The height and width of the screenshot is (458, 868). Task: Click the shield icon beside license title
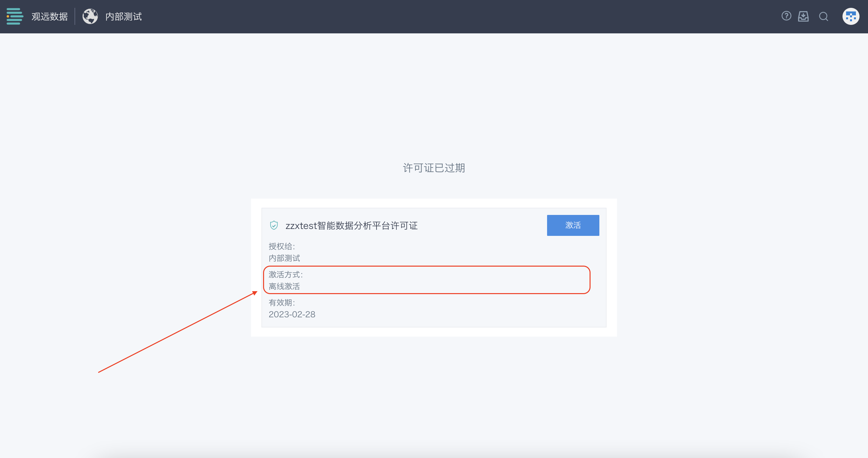point(274,225)
